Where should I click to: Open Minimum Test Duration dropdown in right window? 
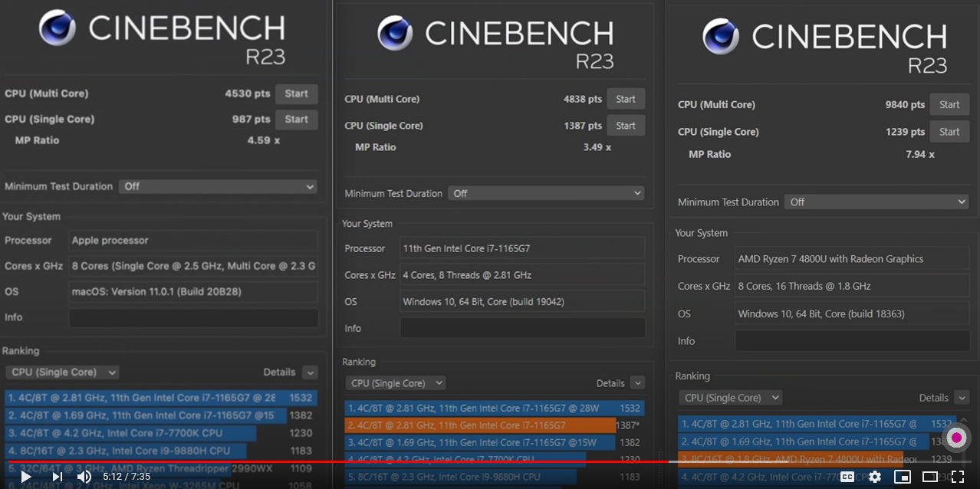point(876,202)
